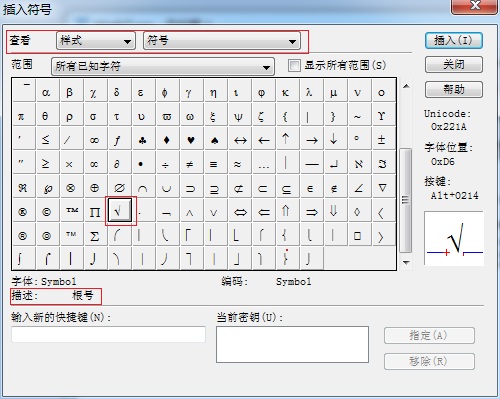Click scrollbar down arrow of symbol grid
Screen dimensions: 500x399
(x=406, y=263)
